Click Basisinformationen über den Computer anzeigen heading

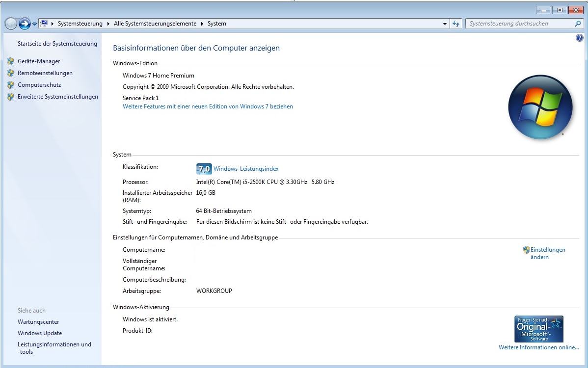[196, 48]
